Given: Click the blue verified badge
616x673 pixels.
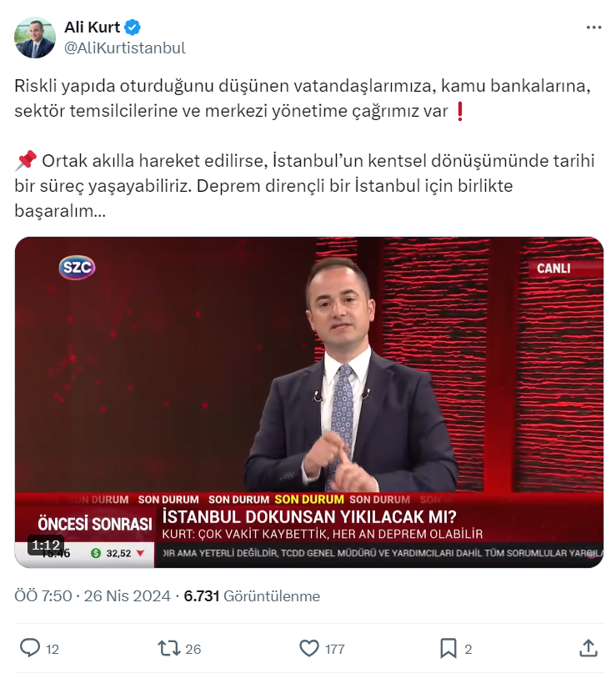Looking at the screenshot, I should click(133, 28).
